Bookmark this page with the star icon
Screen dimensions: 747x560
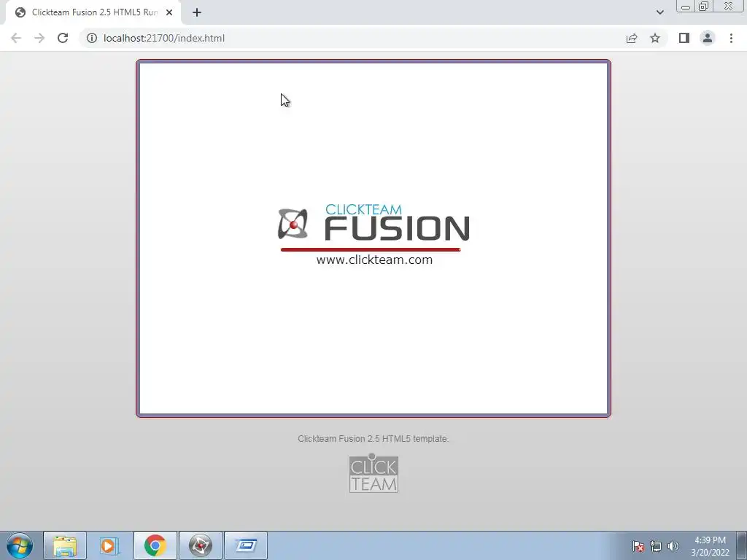click(655, 38)
